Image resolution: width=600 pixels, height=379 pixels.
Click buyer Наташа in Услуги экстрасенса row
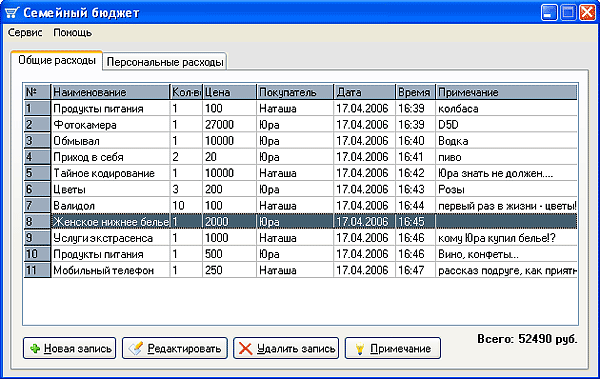[x=295, y=238]
